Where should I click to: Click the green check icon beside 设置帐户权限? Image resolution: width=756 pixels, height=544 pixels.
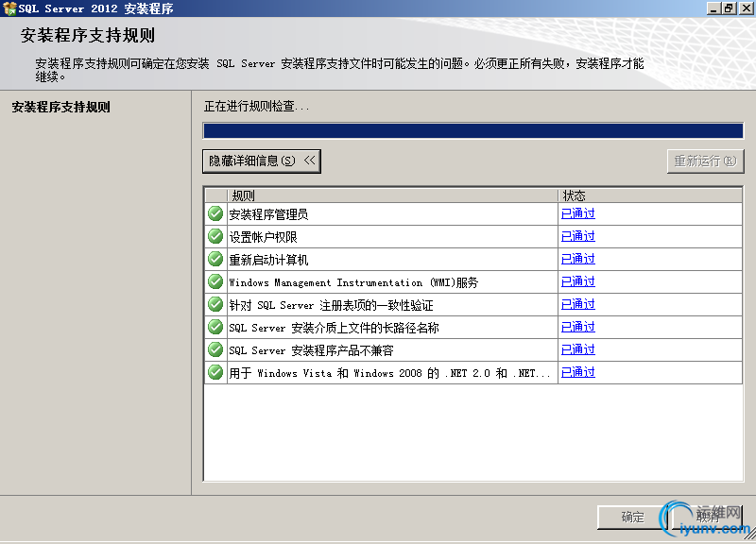pos(215,236)
